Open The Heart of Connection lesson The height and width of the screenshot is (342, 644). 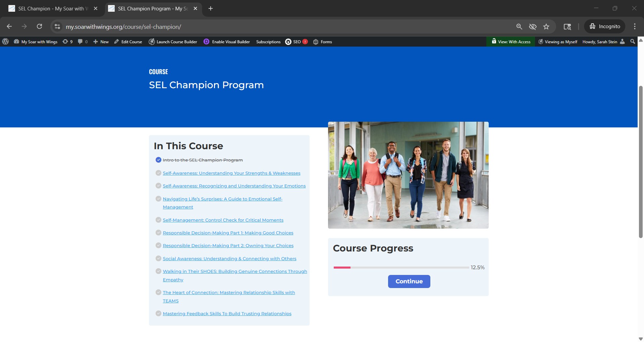pyautogui.click(x=229, y=296)
